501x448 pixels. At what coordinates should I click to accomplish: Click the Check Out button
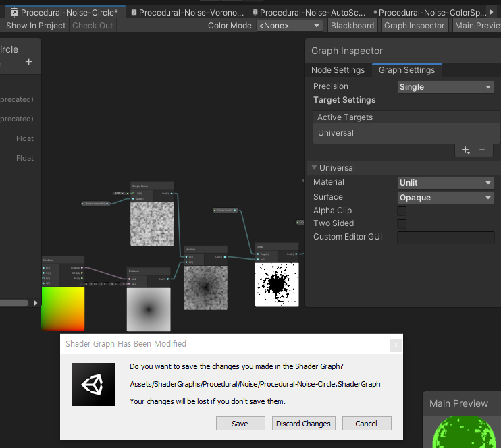(93, 26)
